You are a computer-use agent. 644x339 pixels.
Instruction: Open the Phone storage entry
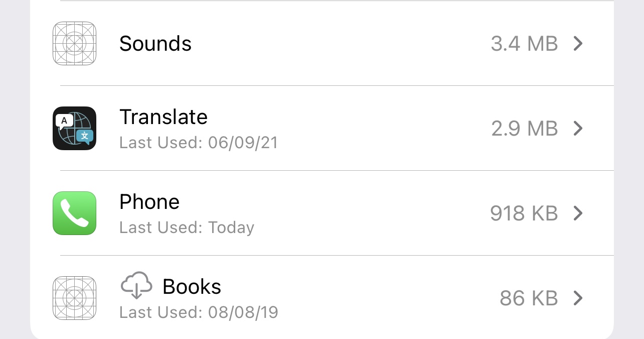pos(149,202)
